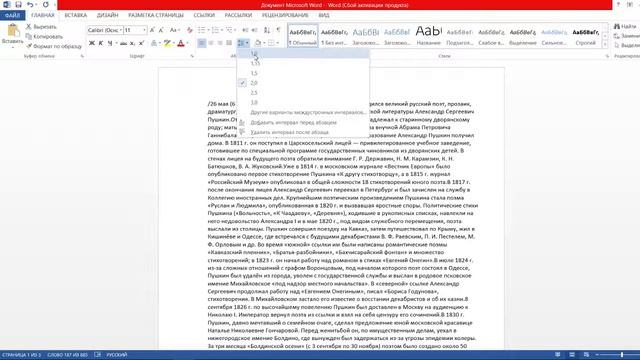640x360 pixels.
Task: Switch to the Рассылки tab
Action: (238, 15)
